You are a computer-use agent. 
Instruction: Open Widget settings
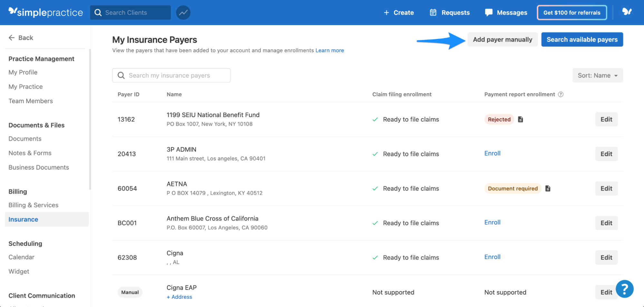pos(19,271)
